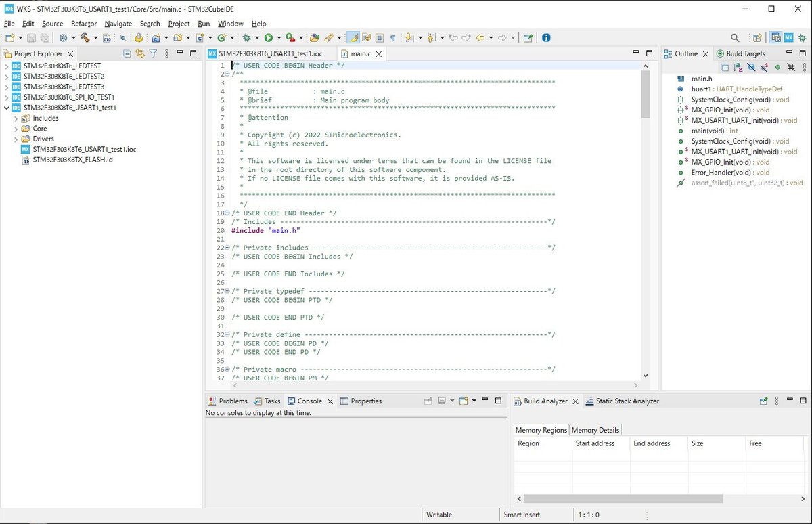
Task: Open the Open Perspective icon
Action: pyautogui.click(x=757, y=38)
